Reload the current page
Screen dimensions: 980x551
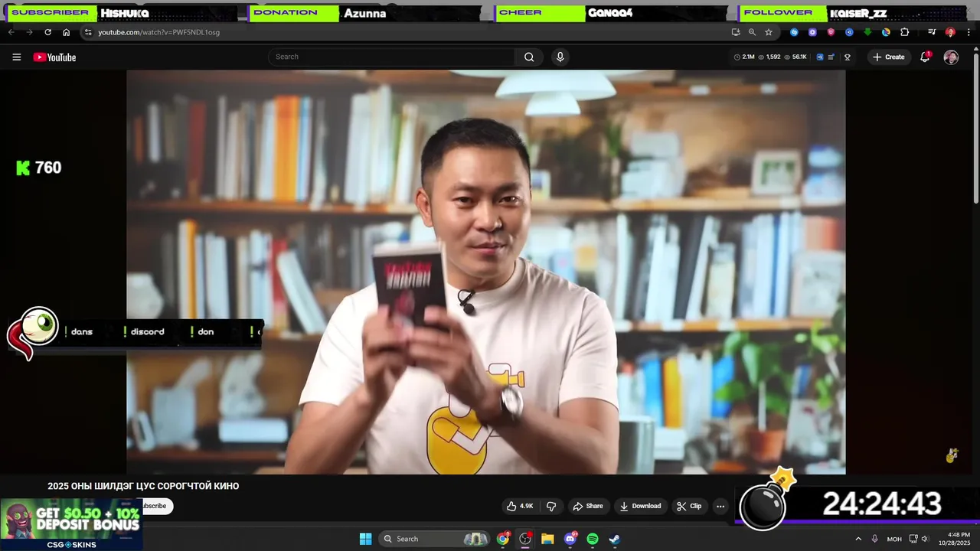click(x=47, y=32)
